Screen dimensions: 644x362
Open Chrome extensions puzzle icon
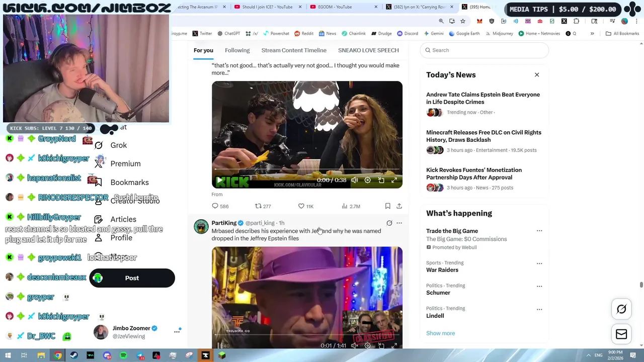coord(576,21)
